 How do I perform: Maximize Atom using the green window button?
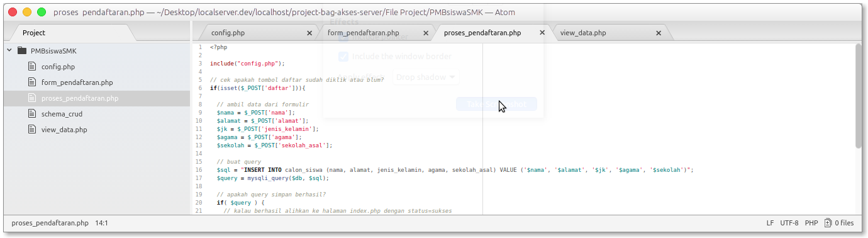(42, 12)
